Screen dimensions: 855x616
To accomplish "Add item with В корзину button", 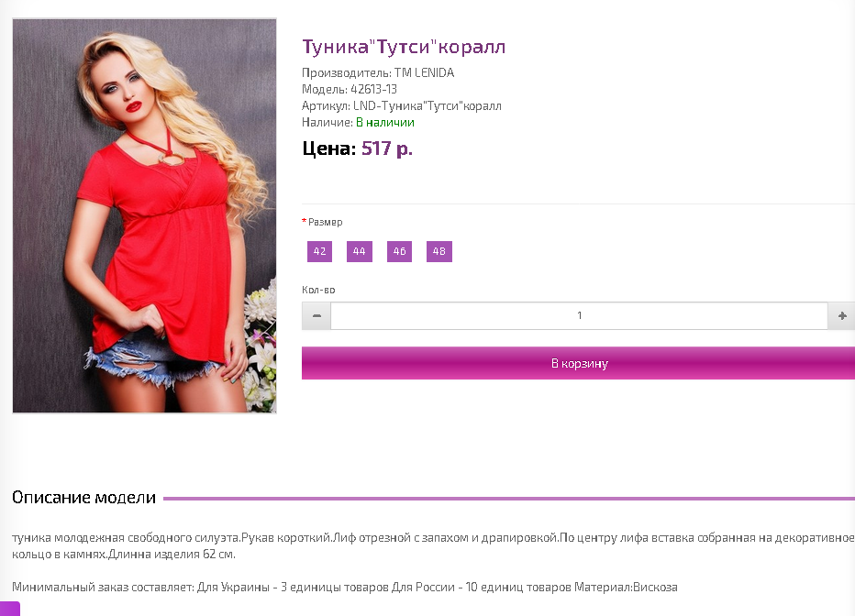I will pyautogui.click(x=579, y=363).
